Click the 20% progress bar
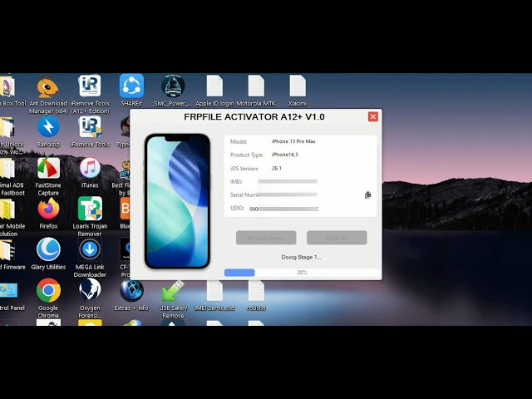The width and height of the screenshot is (532, 399). pos(302,273)
